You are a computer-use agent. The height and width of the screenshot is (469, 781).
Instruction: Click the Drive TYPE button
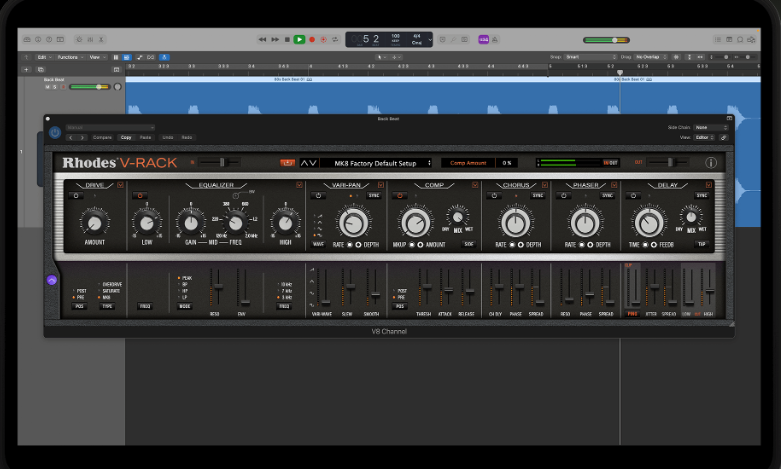pos(107,306)
